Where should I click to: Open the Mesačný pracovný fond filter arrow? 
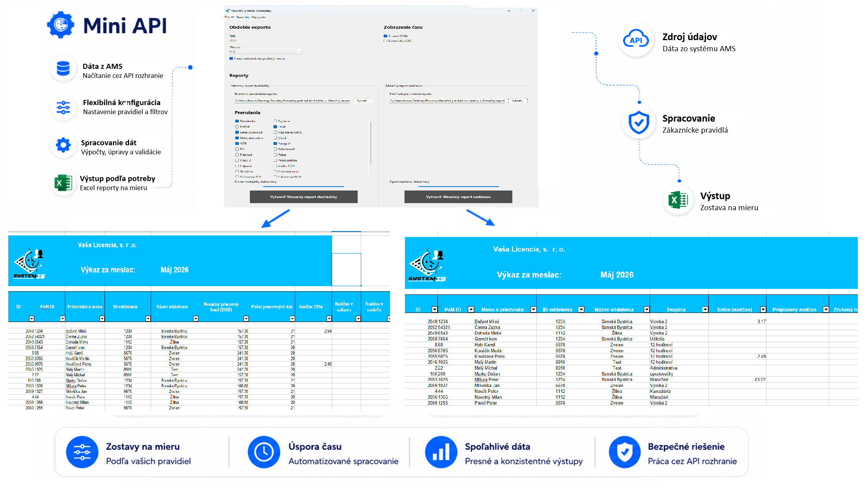point(246,318)
